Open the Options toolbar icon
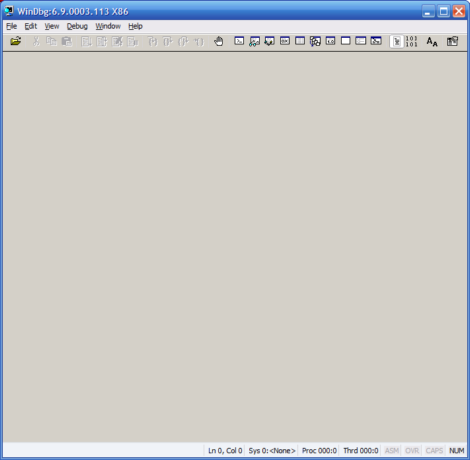Viewport: 470px width, 460px height. (x=452, y=41)
